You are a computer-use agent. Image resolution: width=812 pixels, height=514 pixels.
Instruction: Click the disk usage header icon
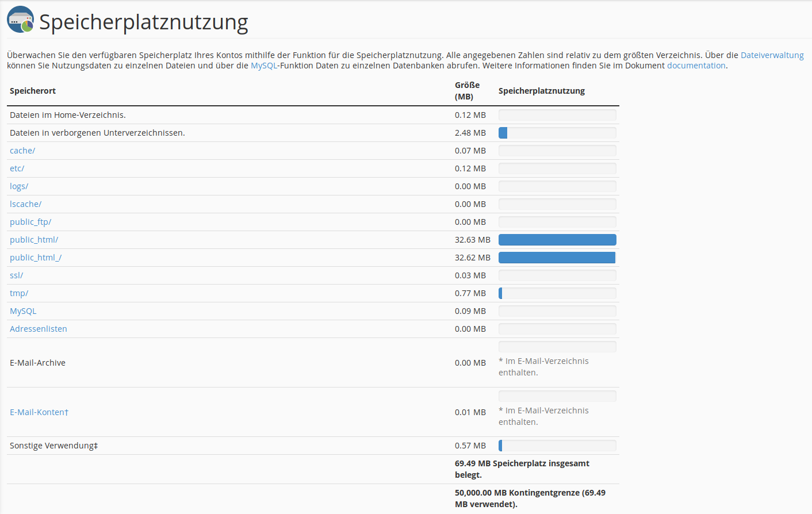[x=21, y=20]
